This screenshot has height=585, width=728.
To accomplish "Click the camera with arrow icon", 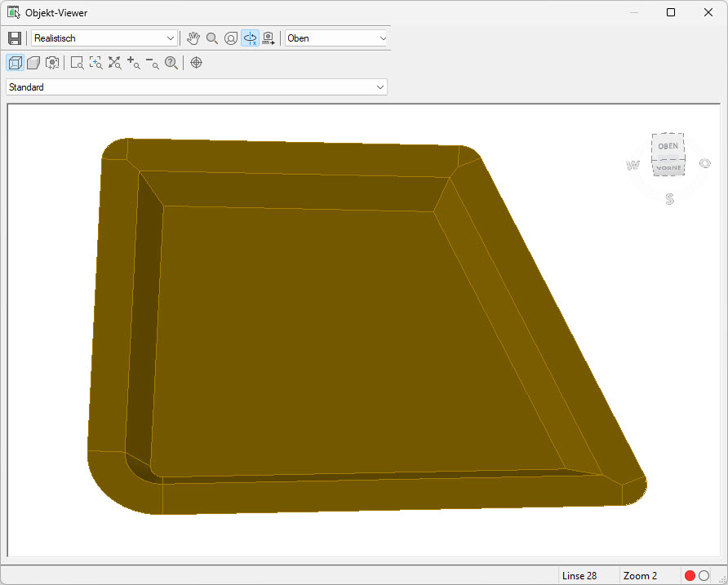I will [269, 38].
